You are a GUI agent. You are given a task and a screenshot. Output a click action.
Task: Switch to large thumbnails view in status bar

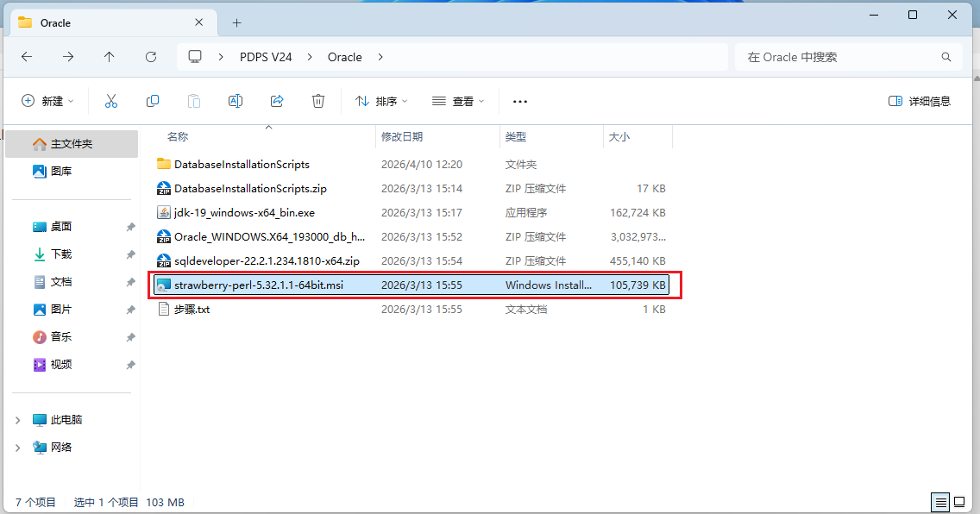tap(961, 502)
